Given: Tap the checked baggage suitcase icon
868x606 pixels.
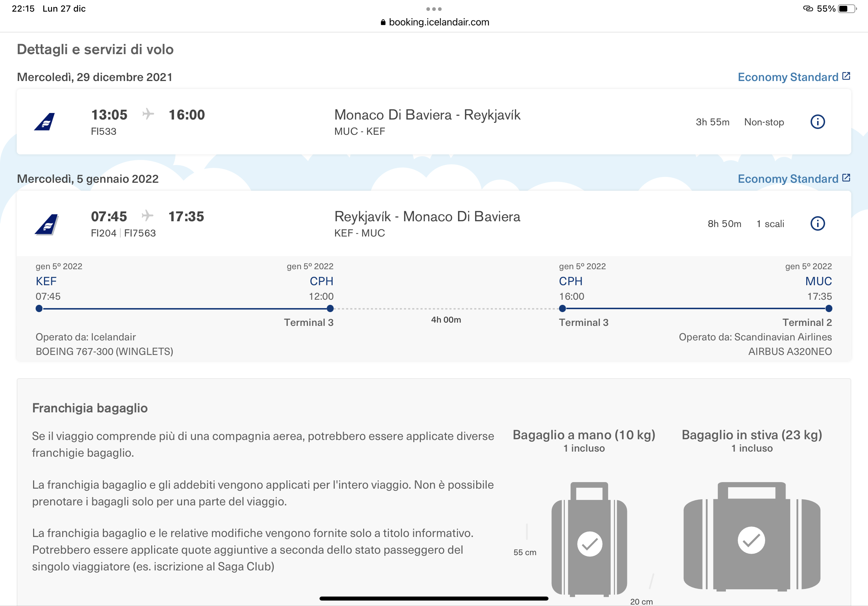Looking at the screenshot, I should (x=752, y=536).
